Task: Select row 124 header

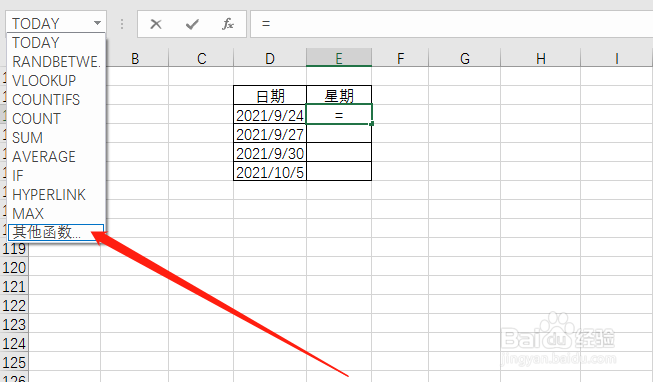Action: [14, 344]
